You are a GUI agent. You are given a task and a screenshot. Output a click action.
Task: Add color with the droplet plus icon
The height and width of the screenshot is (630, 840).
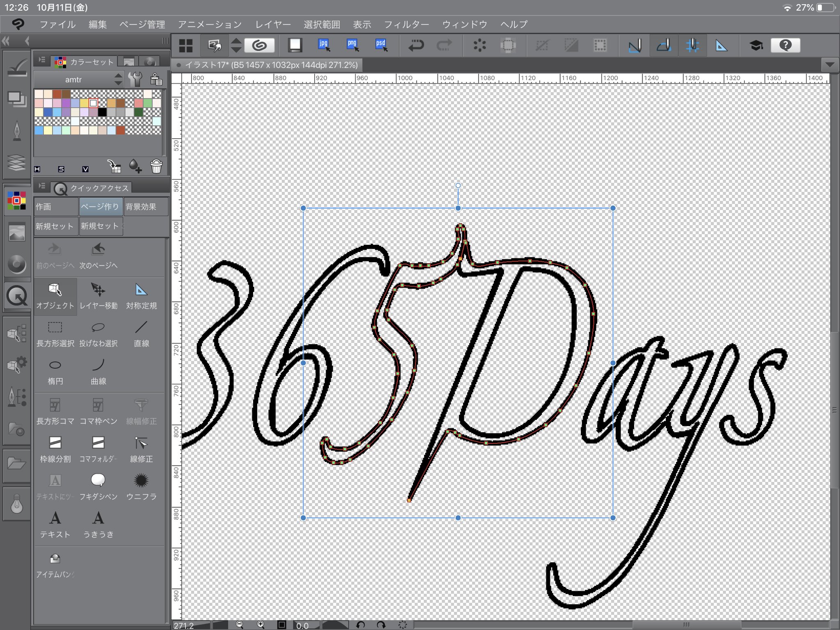coord(135,166)
